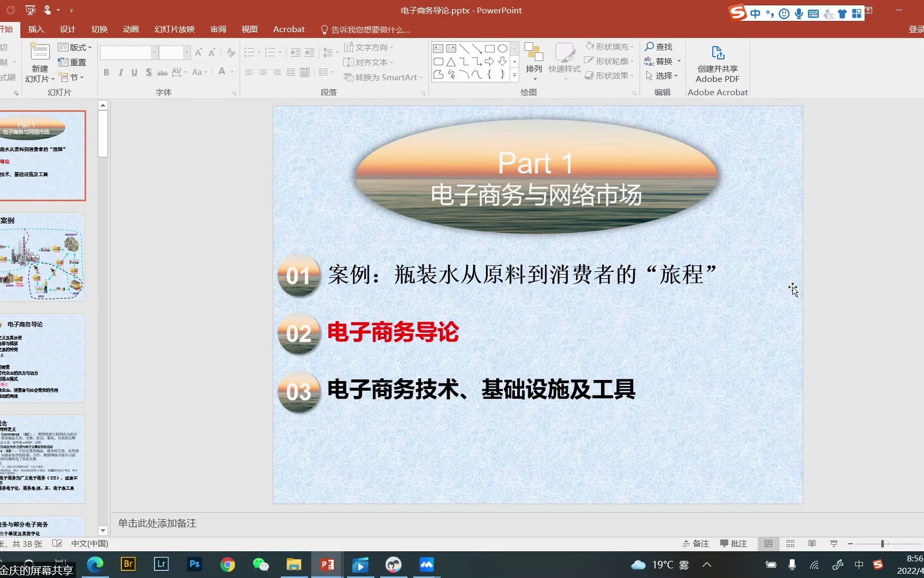Adjust the zoom slider handle

(882, 544)
